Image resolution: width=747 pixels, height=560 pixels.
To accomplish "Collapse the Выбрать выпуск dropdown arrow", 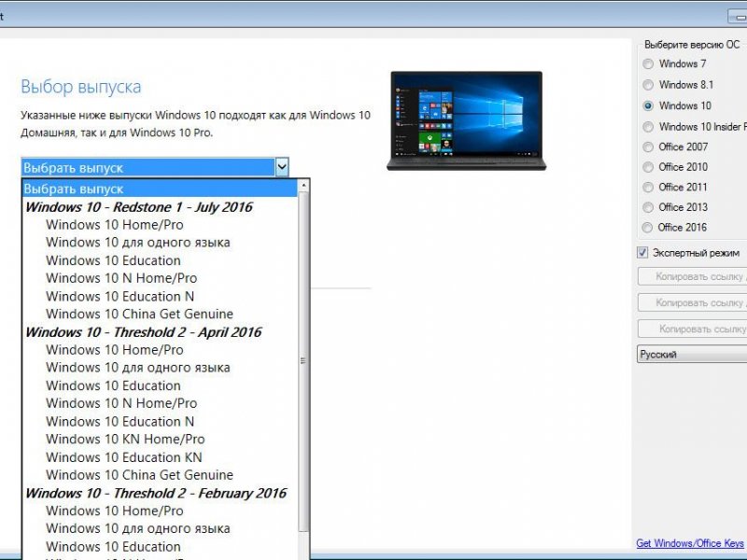I will [x=282, y=167].
